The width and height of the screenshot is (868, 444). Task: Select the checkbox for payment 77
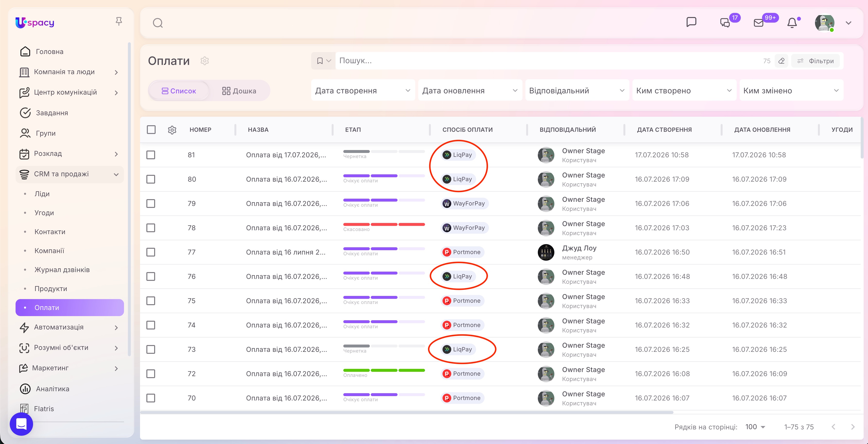151,252
